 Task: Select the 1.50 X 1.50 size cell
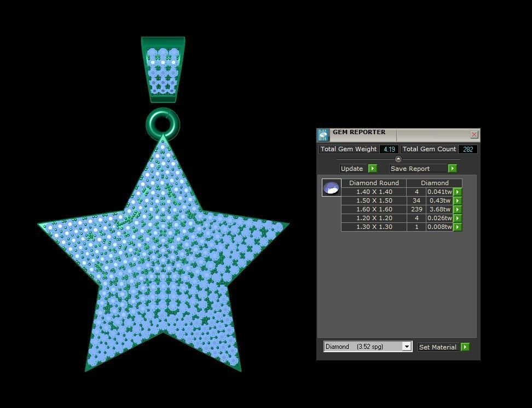pos(374,200)
